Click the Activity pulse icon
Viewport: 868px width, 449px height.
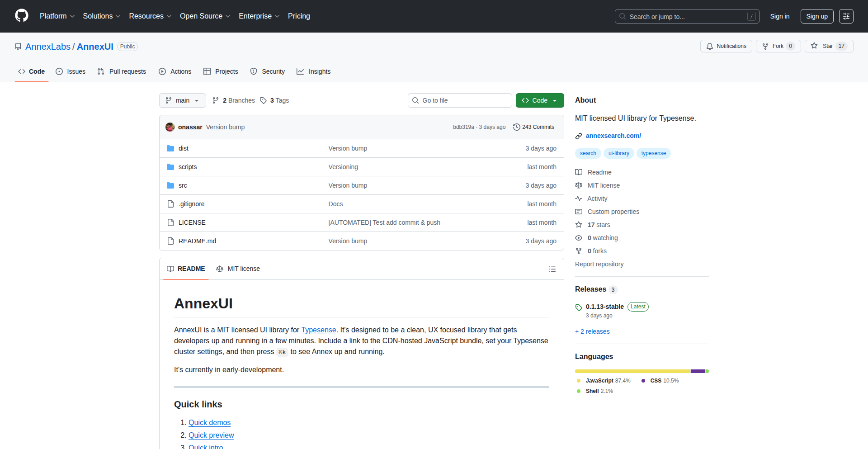pos(579,199)
